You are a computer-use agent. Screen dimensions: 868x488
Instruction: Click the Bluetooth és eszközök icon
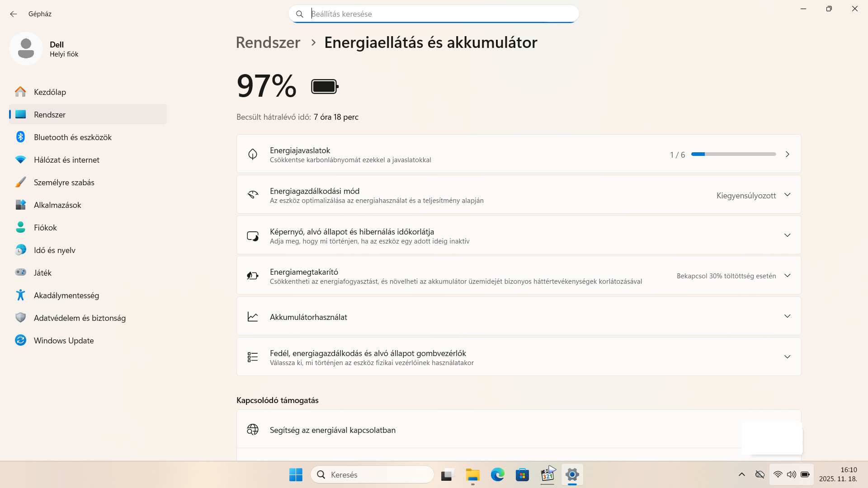(x=20, y=137)
